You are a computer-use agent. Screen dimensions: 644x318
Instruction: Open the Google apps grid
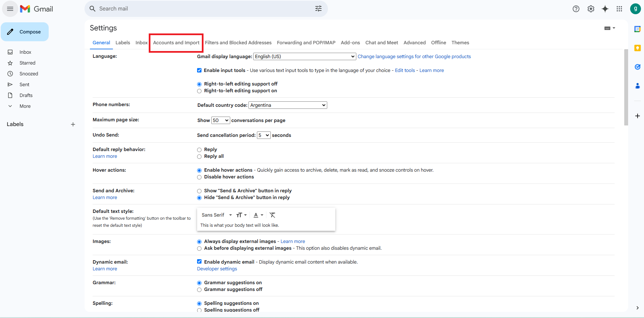(619, 9)
